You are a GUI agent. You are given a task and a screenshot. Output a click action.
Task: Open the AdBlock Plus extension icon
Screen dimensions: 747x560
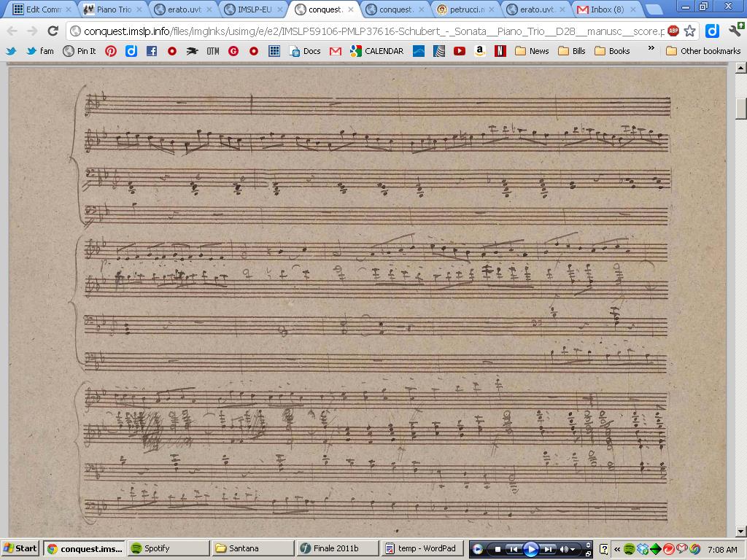[x=673, y=31]
